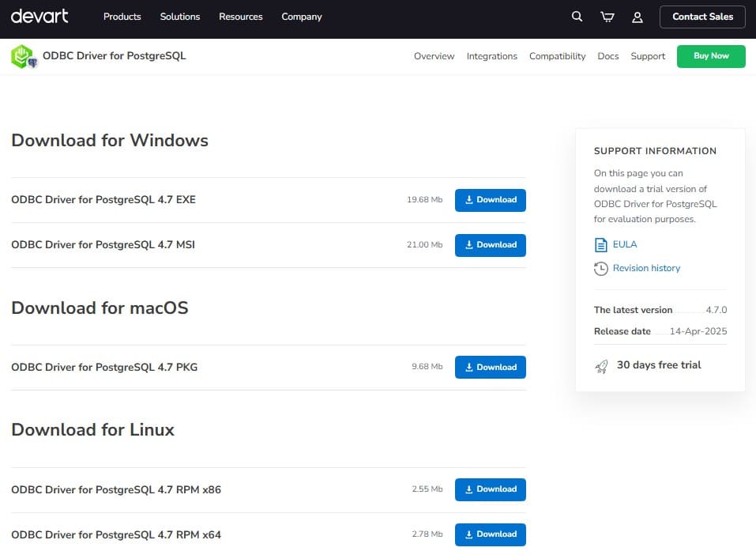Click the 'Download for Windows' heading
Screen dimensions: 756x555
(110, 140)
